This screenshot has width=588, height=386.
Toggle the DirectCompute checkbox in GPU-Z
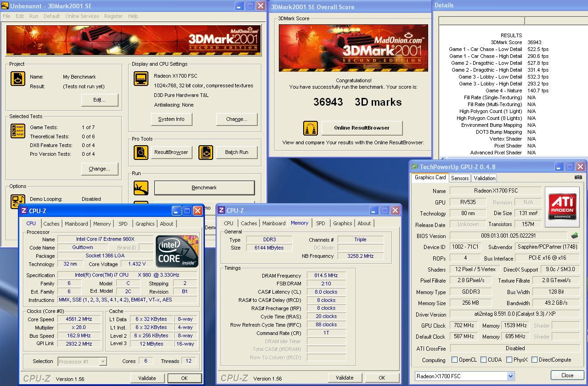[534, 360]
